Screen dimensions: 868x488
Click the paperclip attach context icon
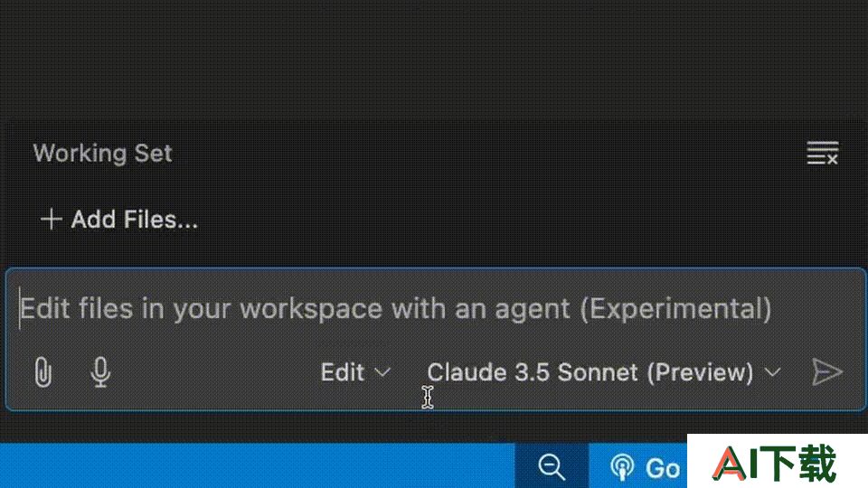[x=43, y=371]
